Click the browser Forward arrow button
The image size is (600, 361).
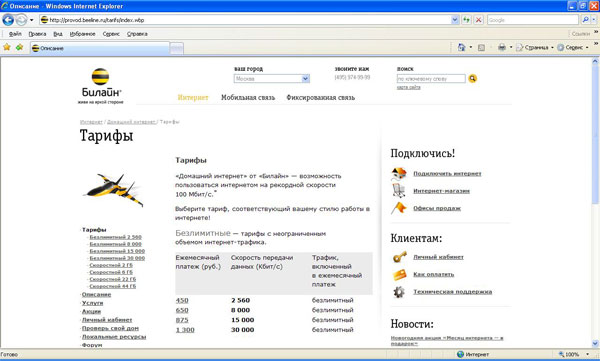[x=21, y=20]
